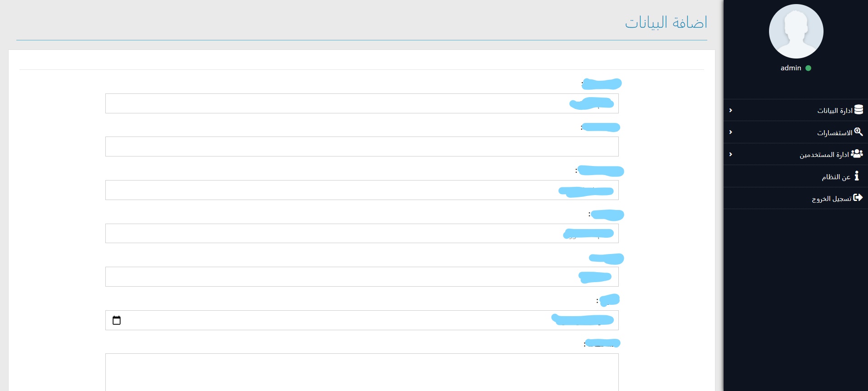The height and width of the screenshot is (391, 868).
Task: Open the الاستفسارات menu item
Action: tap(834, 133)
